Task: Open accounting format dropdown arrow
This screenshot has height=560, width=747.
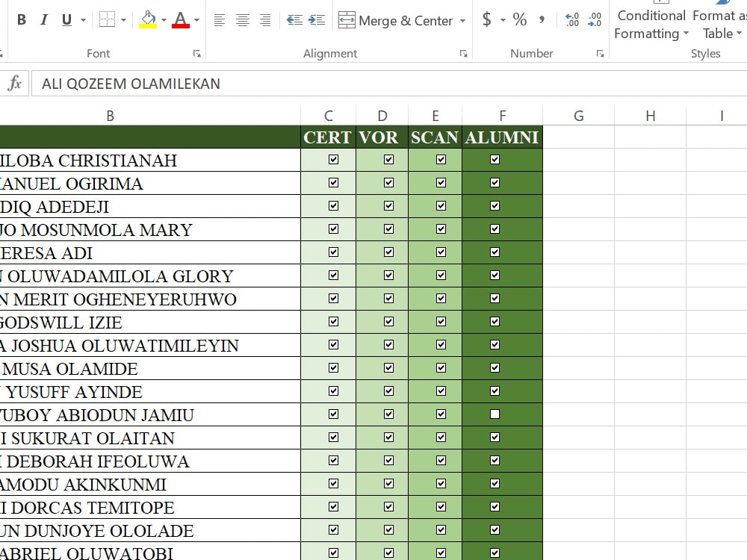Action: pyautogui.click(x=503, y=20)
